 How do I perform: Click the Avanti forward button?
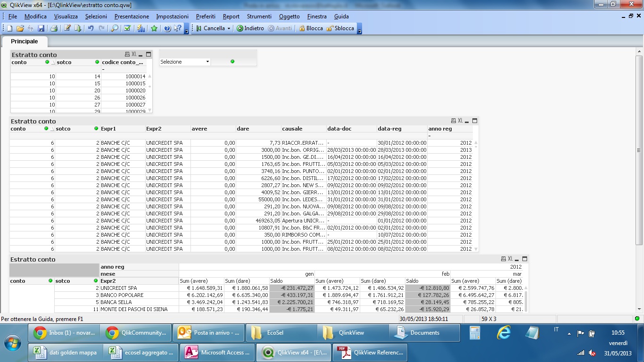[x=280, y=28]
